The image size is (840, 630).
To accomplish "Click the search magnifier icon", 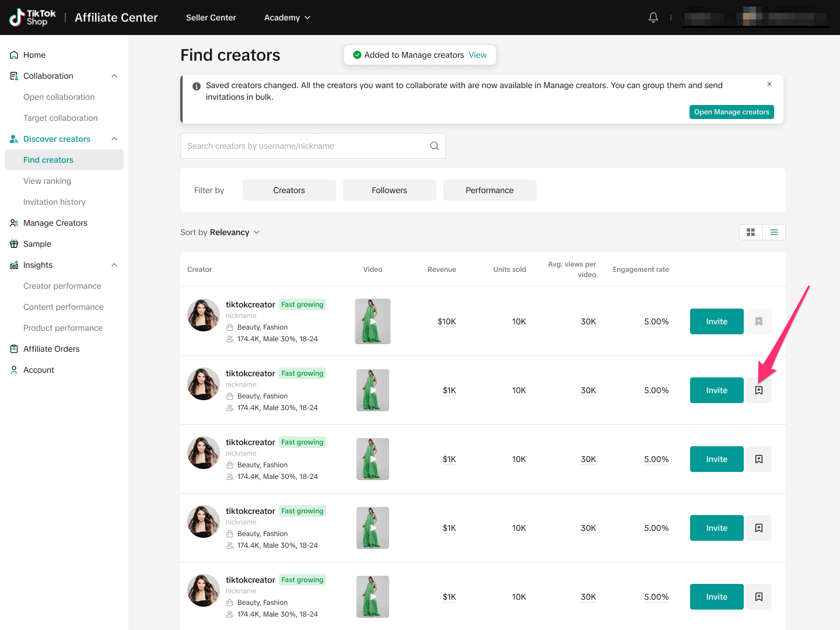I will (434, 146).
